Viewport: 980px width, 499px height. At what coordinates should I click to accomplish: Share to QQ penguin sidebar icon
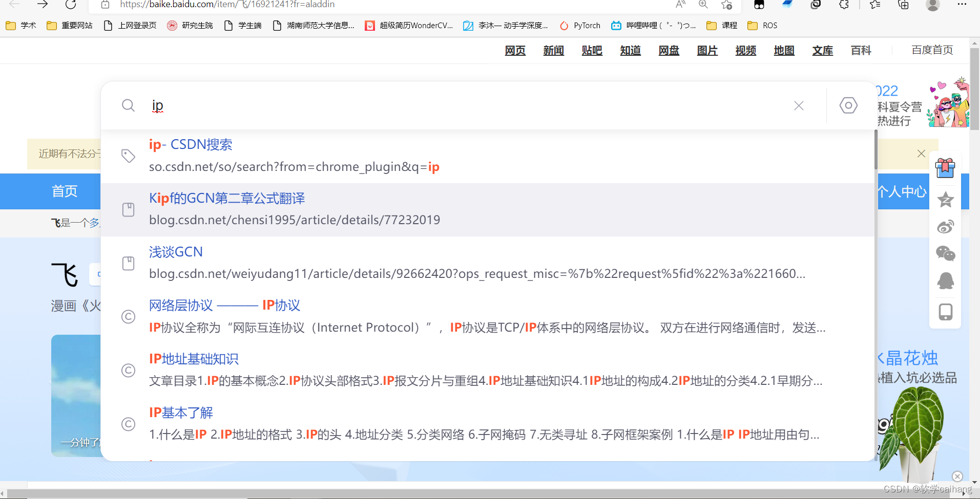coord(945,280)
